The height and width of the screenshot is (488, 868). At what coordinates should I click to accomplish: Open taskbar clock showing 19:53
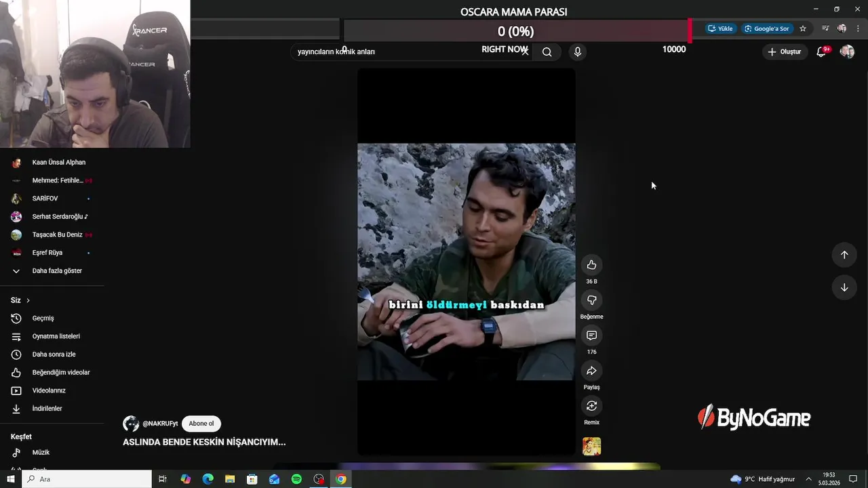828,479
